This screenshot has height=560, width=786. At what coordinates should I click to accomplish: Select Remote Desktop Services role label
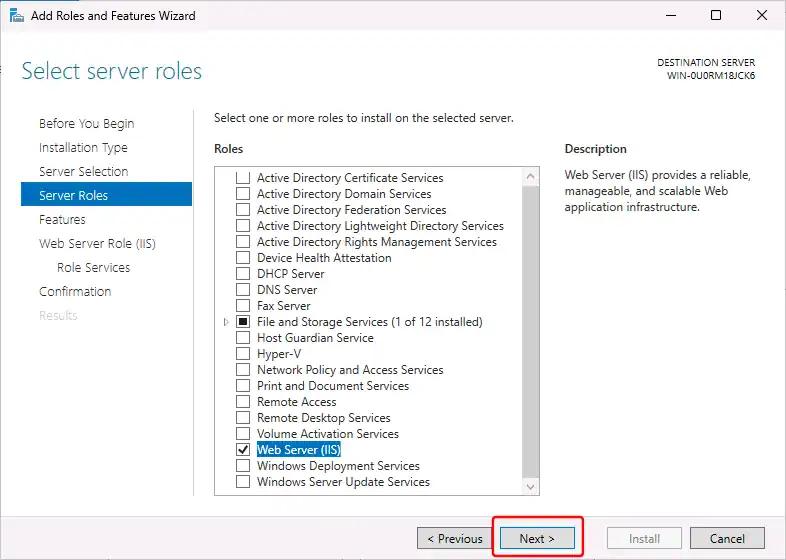pyautogui.click(x=323, y=418)
